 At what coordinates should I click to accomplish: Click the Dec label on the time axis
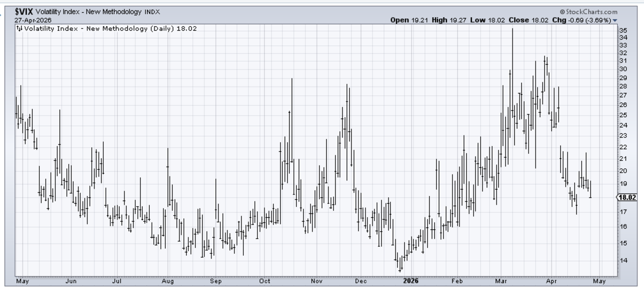point(361,281)
